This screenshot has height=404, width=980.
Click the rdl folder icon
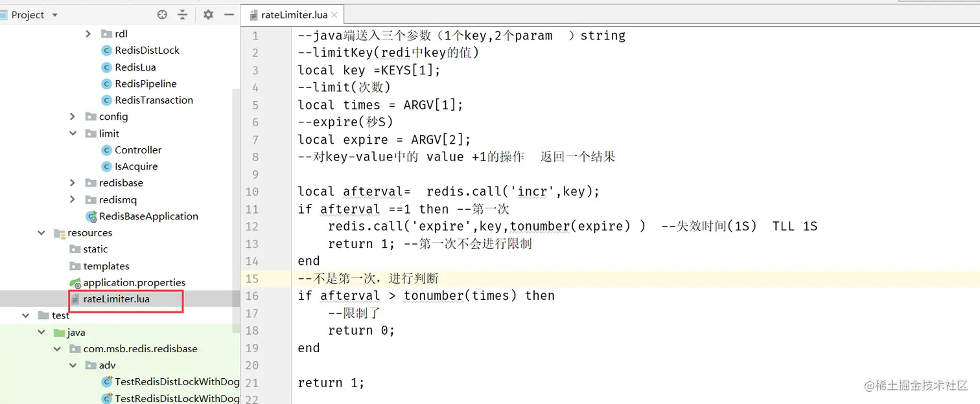pos(107,34)
